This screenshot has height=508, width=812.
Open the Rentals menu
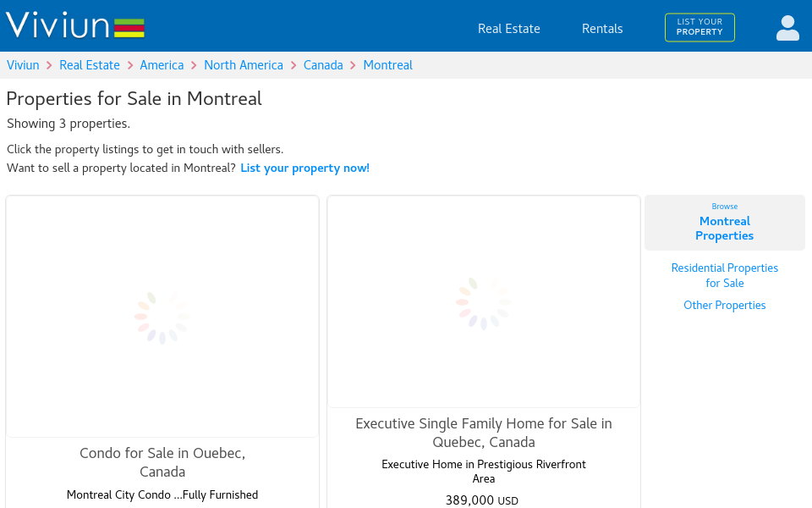pyautogui.click(x=601, y=29)
